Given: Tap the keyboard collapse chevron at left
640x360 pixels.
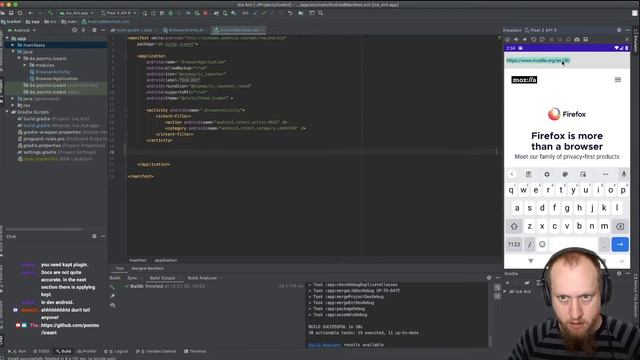Looking at the screenshot, I should click(512, 174).
